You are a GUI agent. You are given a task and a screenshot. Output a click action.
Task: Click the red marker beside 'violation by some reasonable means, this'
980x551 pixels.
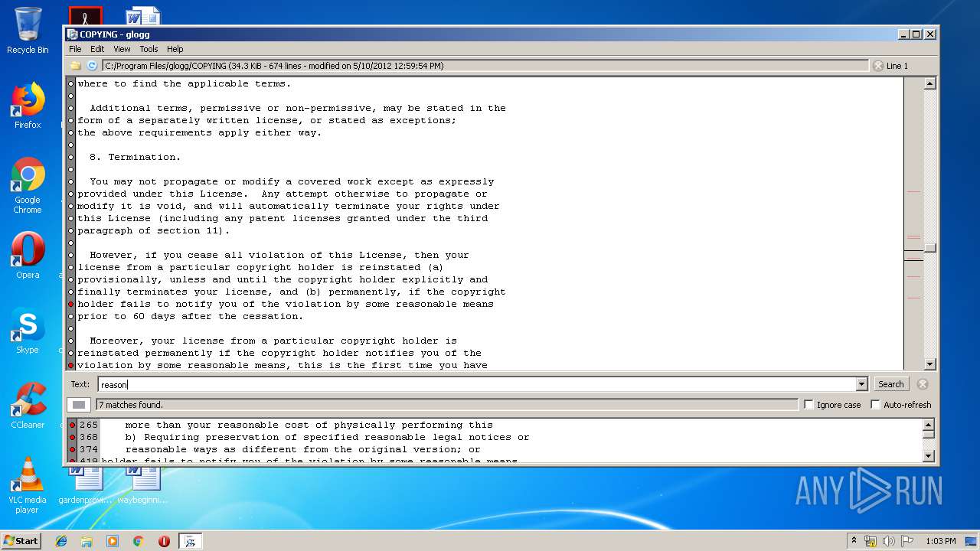[x=71, y=365]
